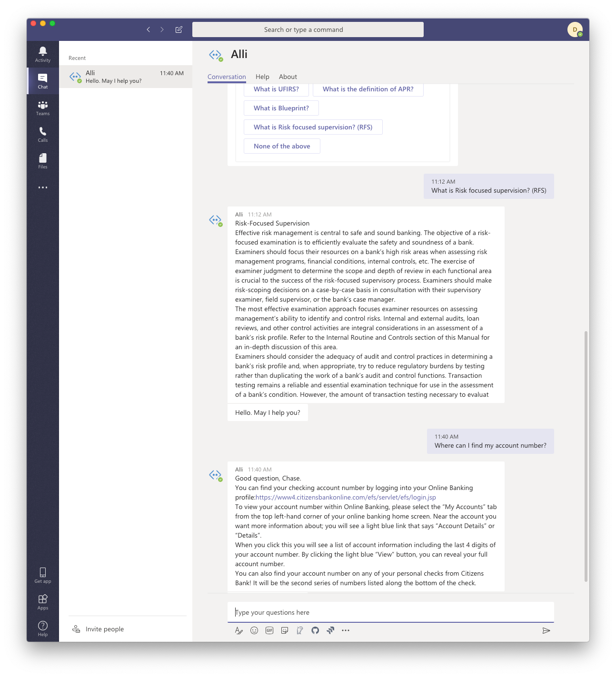This screenshot has width=616, height=677.
Task: Click the Recent heading in chat list
Action: pyautogui.click(x=77, y=58)
